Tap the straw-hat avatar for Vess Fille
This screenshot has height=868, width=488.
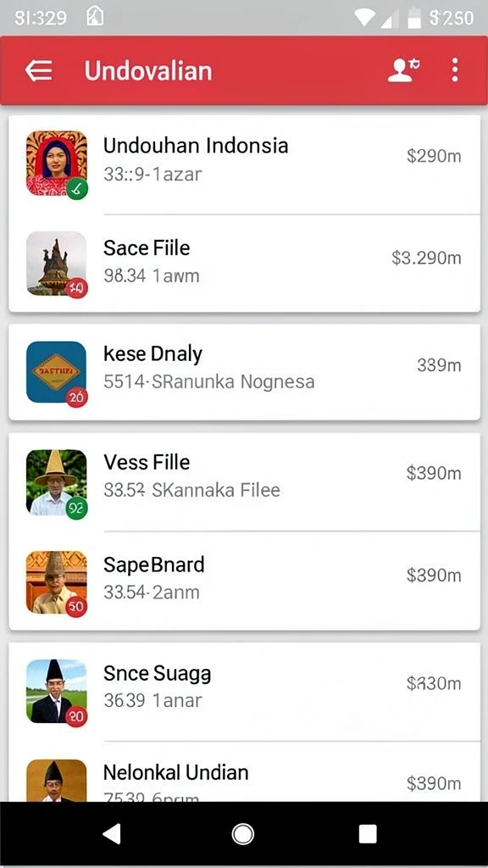point(57,482)
